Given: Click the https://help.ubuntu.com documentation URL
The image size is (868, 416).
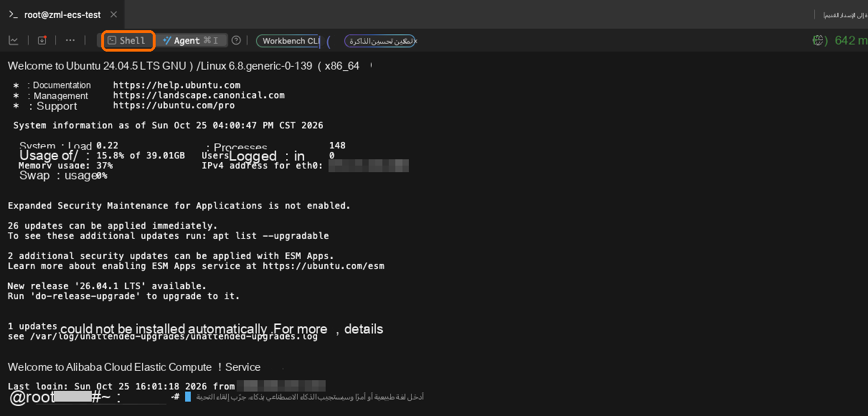Looking at the screenshot, I should pyautogui.click(x=176, y=85).
